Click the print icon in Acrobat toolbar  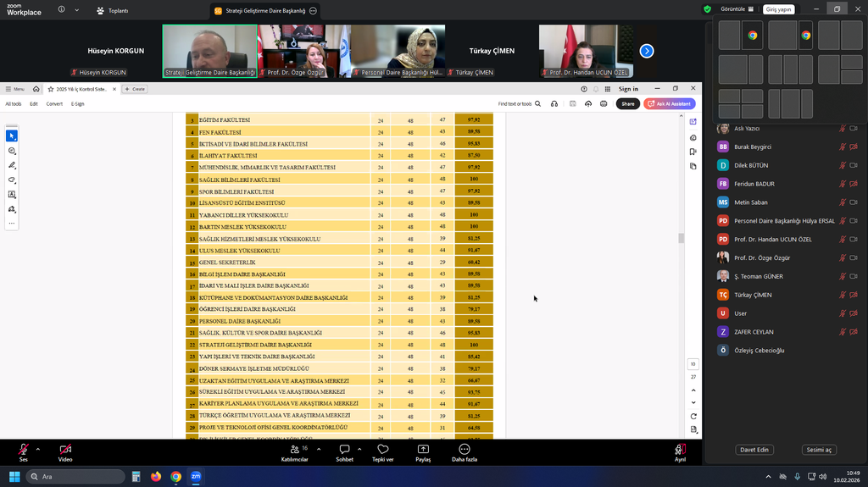tap(604, 103)
